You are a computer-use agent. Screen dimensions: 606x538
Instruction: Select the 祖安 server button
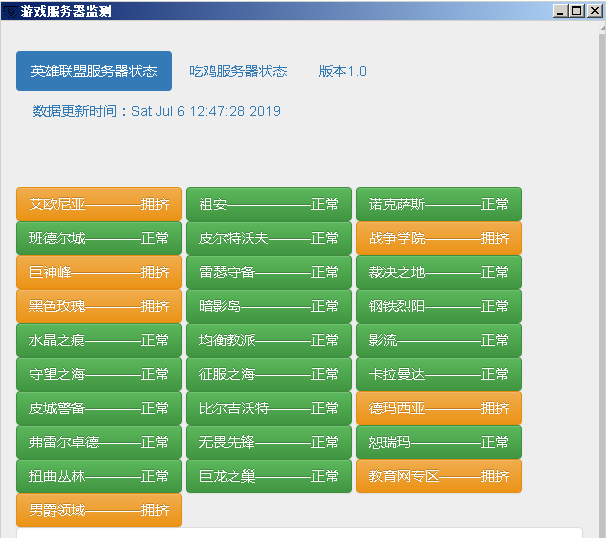tap(269, 204)
